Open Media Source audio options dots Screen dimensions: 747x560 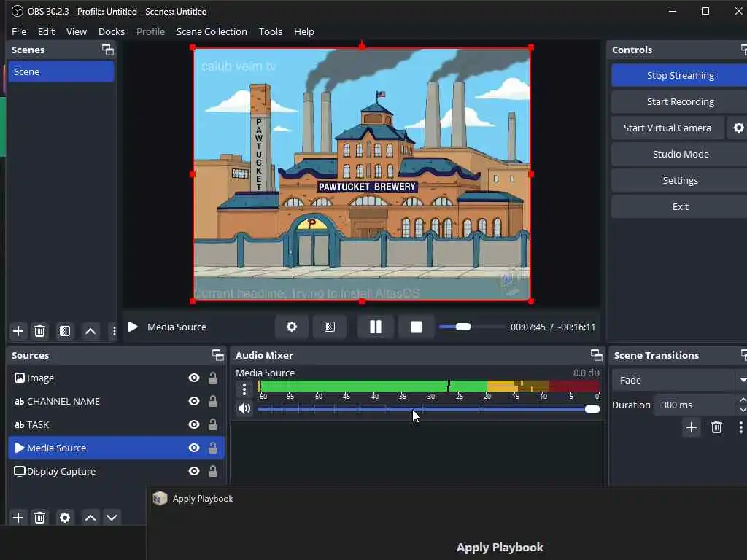point(244,389)
